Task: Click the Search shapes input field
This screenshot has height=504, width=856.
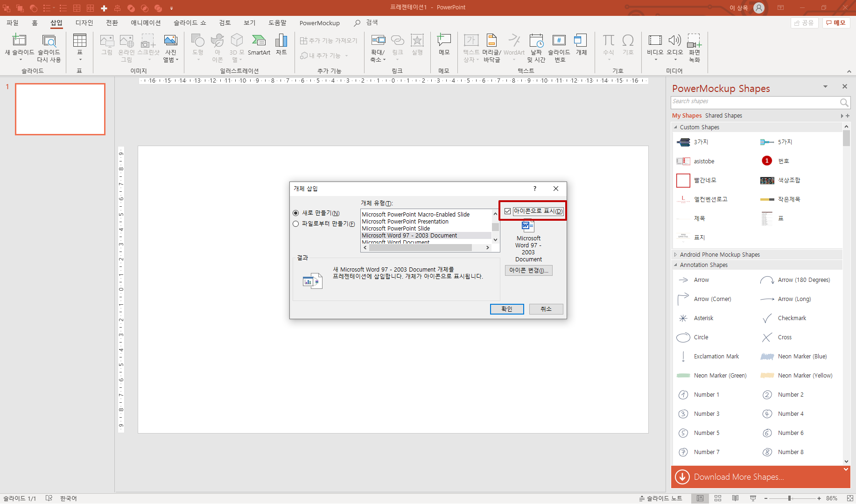Action: pyautogui.click(x=755, y=102)
